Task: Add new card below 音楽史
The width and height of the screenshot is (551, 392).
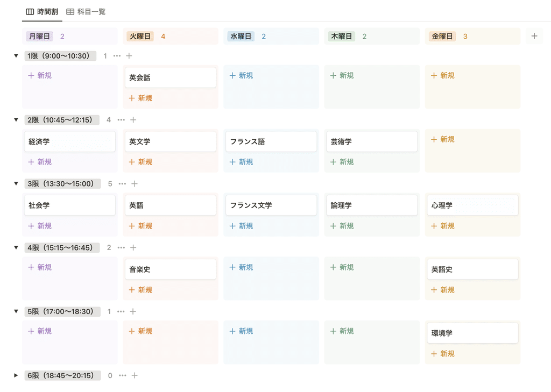Action: [x=140, y=290]
